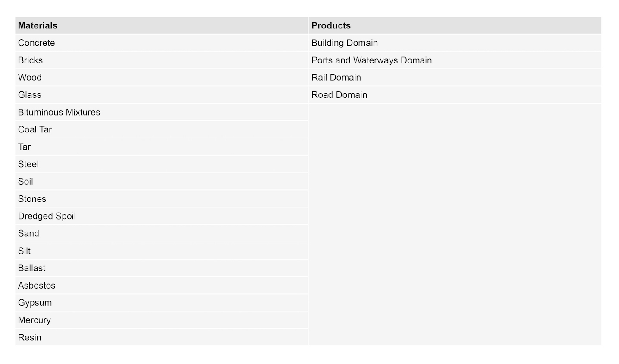619x364 pixels.
Task: Select the Concrete material row
Action: click(37, 43)
